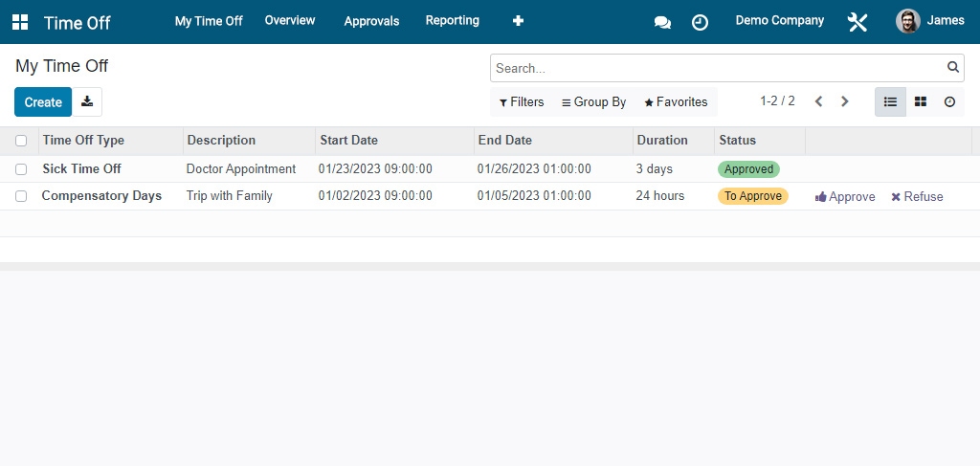Screen dimensions: 980x466
Task: Open the Reporting menu
Action: click(x=453, y=21)
